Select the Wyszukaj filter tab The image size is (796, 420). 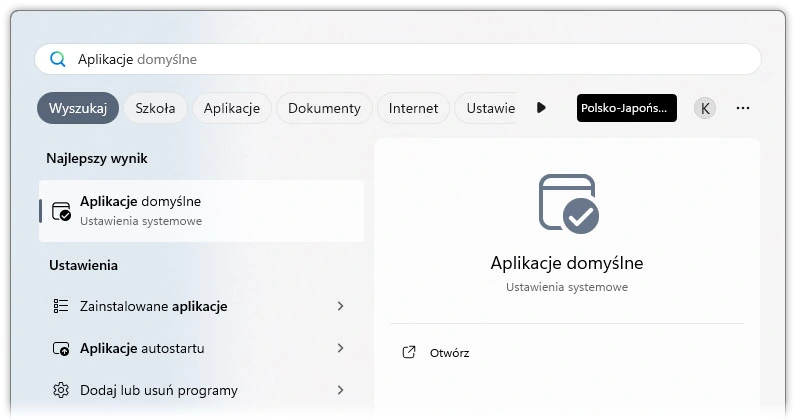click(x=78, y=108)
